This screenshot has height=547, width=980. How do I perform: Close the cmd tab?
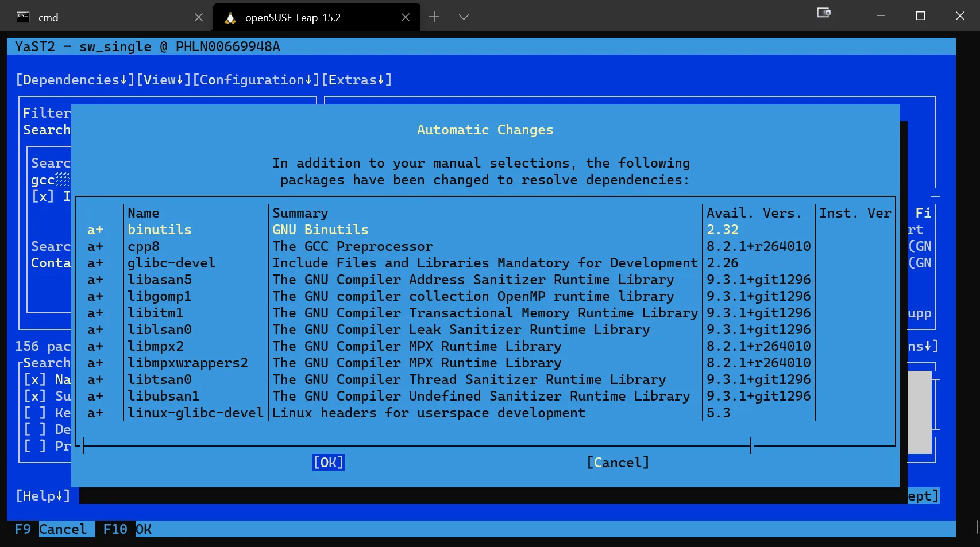pyautogui.click(x=199, y=17)
